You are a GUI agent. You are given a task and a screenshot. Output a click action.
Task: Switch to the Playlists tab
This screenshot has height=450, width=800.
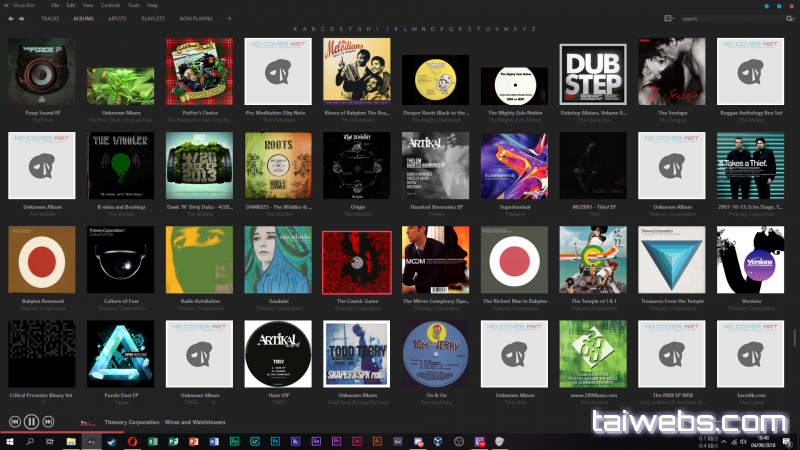[x=153, y=18]
